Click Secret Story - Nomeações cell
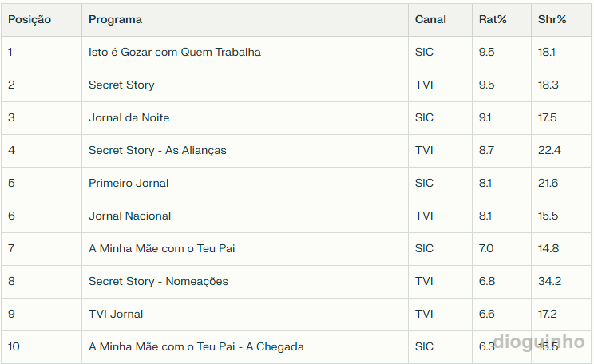 158,281
